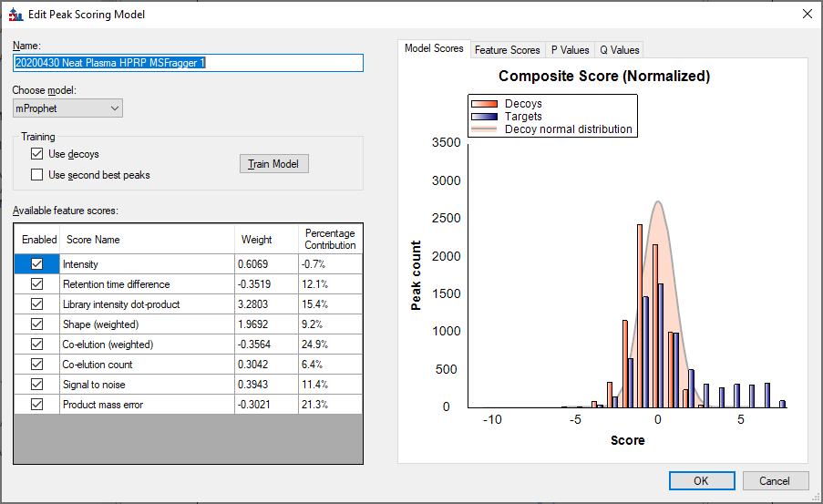Click the Cancel button
The width and height of the screenshot is (823, 504).
775,480
